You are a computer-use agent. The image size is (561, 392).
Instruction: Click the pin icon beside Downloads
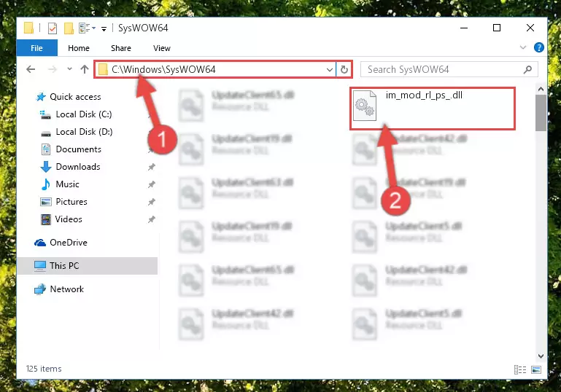[x=152, y=167]
